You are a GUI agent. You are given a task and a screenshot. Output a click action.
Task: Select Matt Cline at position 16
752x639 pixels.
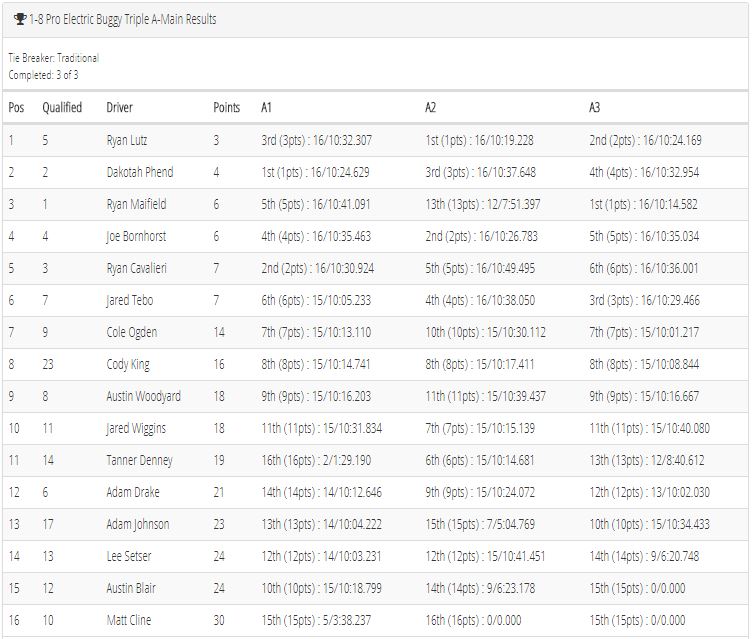pos(129,620)
